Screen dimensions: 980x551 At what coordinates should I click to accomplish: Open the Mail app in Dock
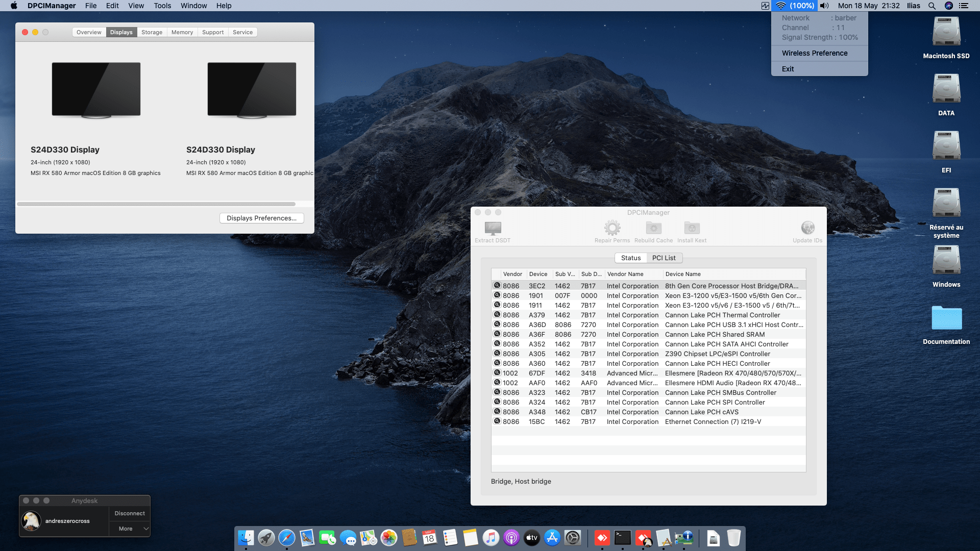click(x=307, y=538)
